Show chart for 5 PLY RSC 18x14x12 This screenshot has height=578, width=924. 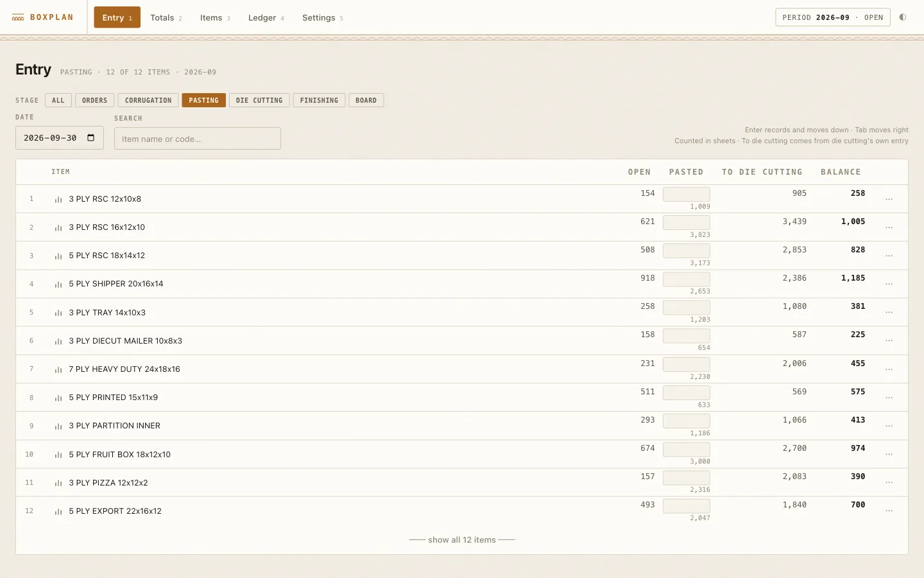tap(58, 256)
